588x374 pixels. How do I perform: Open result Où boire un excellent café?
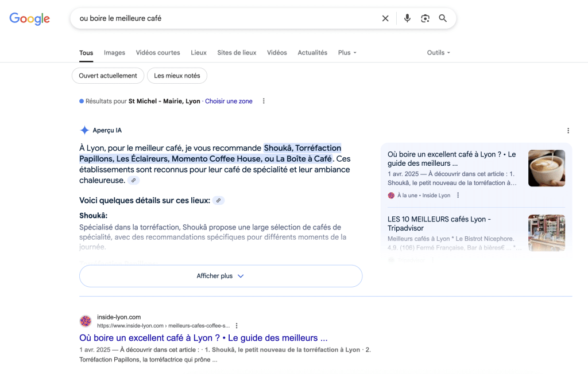click(203, 338)
